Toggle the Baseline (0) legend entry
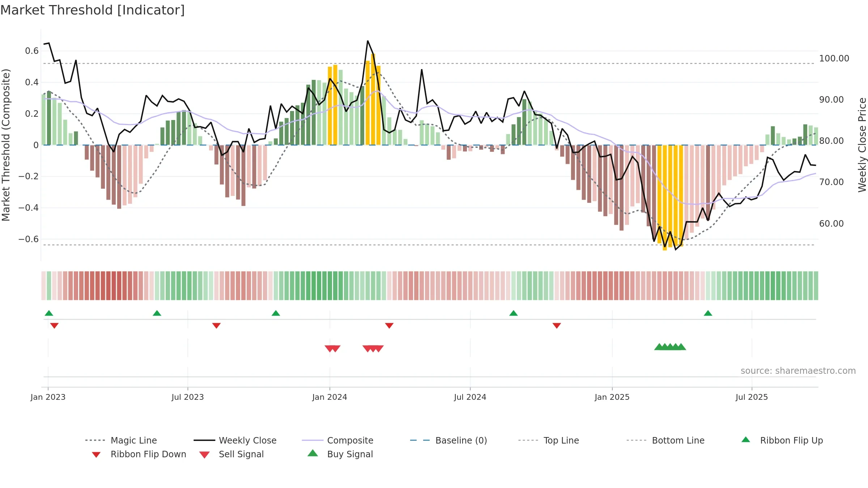This screenshot has width=868, height=488. [448, 440]
